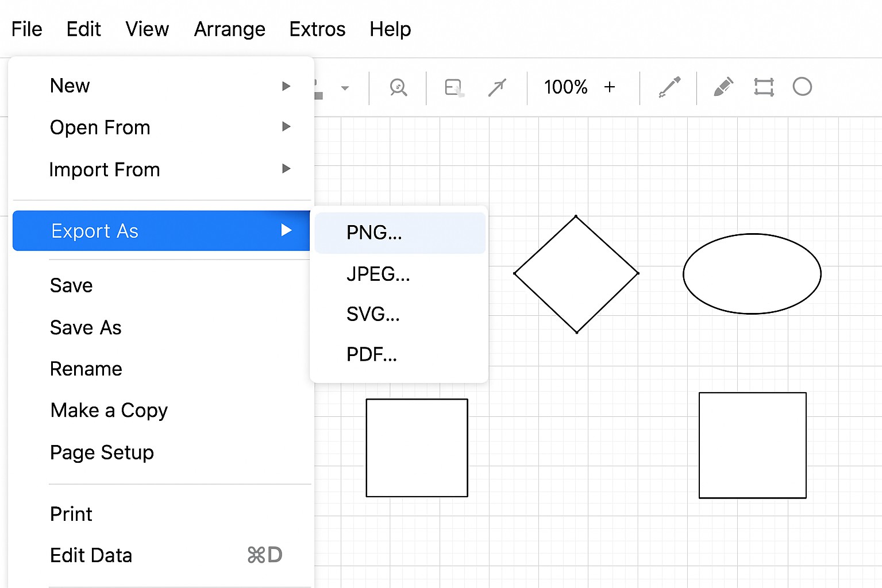Select the ellipse shape on canvas
This screenshot has height=588, width=882.
752,274
